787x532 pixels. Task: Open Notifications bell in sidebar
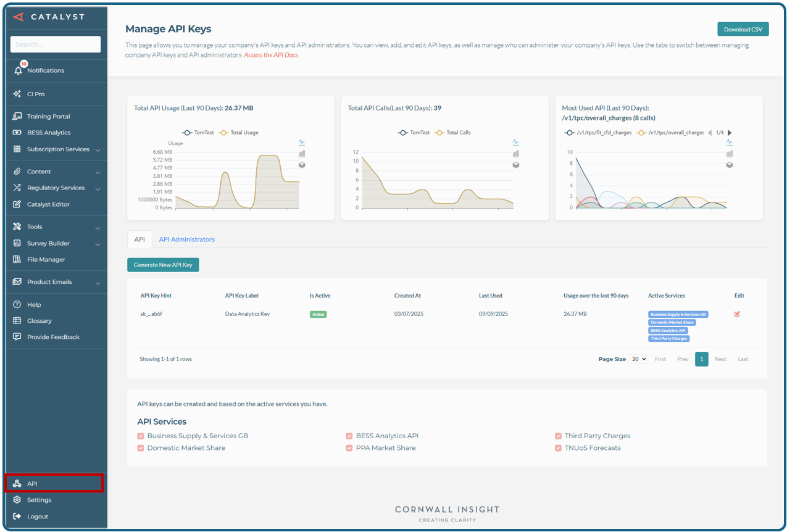tap(19, 70)
